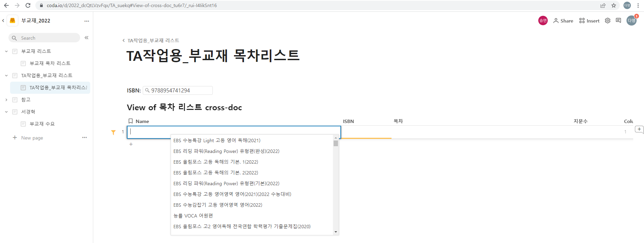Viewport: 644px width, 243px height.
Task: Collapse the 서경혁 page tree
Action: tap(6, 112)
